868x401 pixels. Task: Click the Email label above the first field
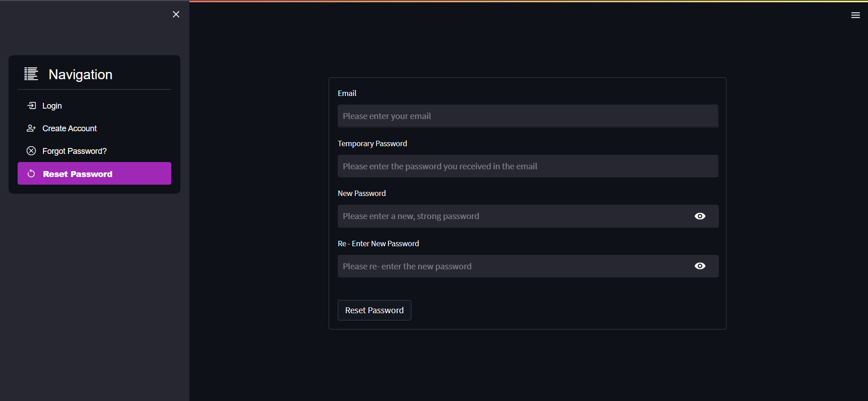[347, 93]
